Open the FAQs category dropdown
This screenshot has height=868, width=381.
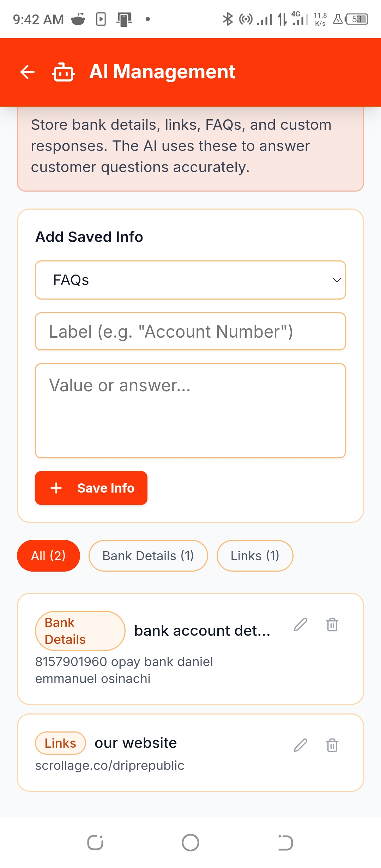pyautogui.click(x=190, y=280)
